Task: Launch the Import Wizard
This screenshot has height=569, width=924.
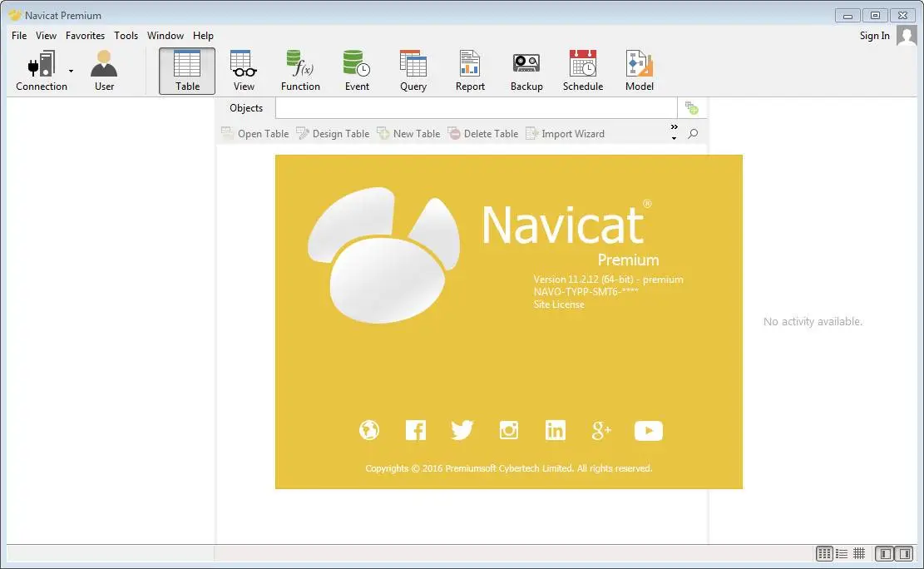Action: [x=565, y=134]
